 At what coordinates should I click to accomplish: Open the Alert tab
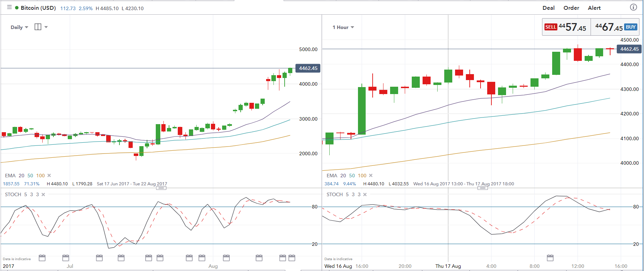pyautogui.click(x=594, y=8)
